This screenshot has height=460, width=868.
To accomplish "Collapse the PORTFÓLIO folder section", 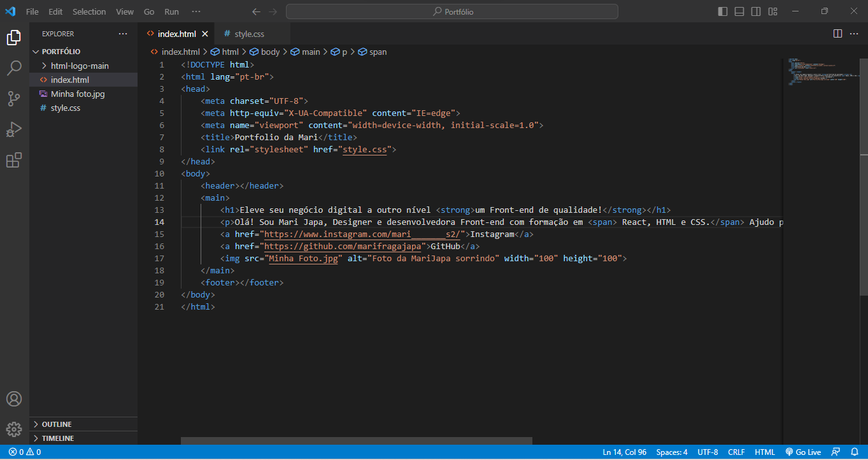I will [83, 52].
